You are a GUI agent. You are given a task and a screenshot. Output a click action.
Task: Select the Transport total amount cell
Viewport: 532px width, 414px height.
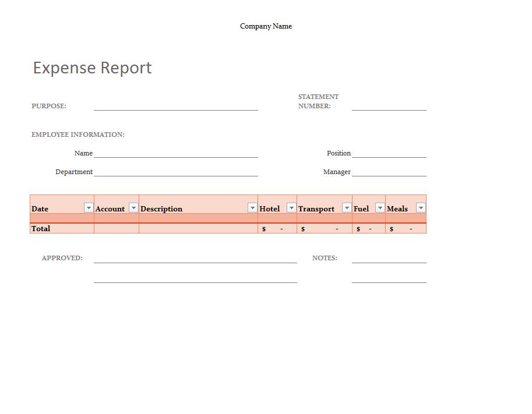[x=325, y=228]
